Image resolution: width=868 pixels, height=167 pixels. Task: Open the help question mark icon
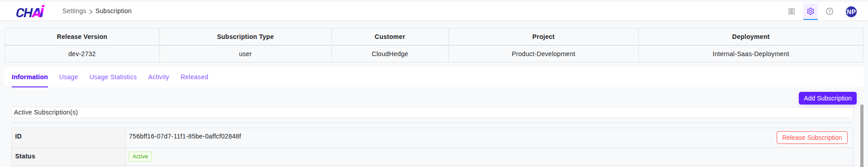click(830, 11)
